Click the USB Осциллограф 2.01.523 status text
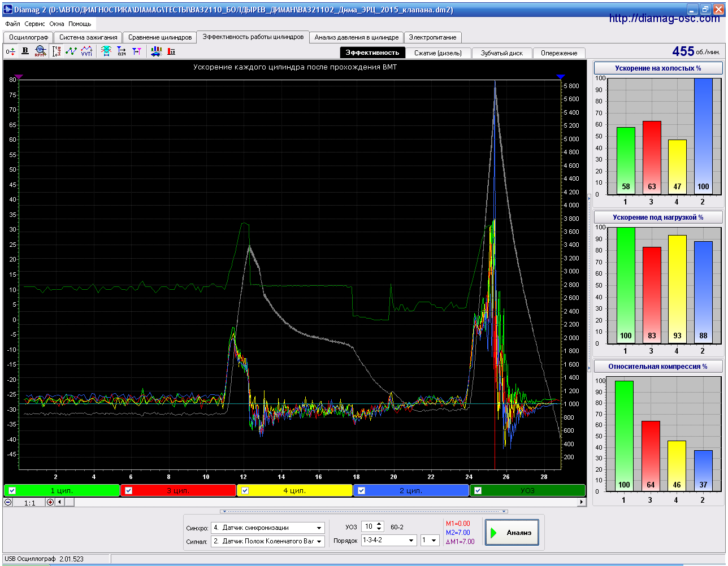 [44, 559]
